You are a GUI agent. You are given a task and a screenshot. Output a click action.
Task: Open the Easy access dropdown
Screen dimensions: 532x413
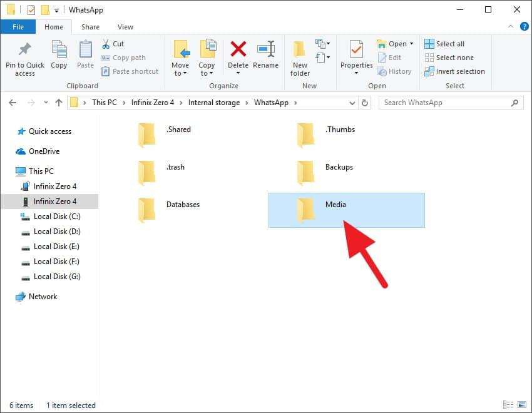coord(323,58)
